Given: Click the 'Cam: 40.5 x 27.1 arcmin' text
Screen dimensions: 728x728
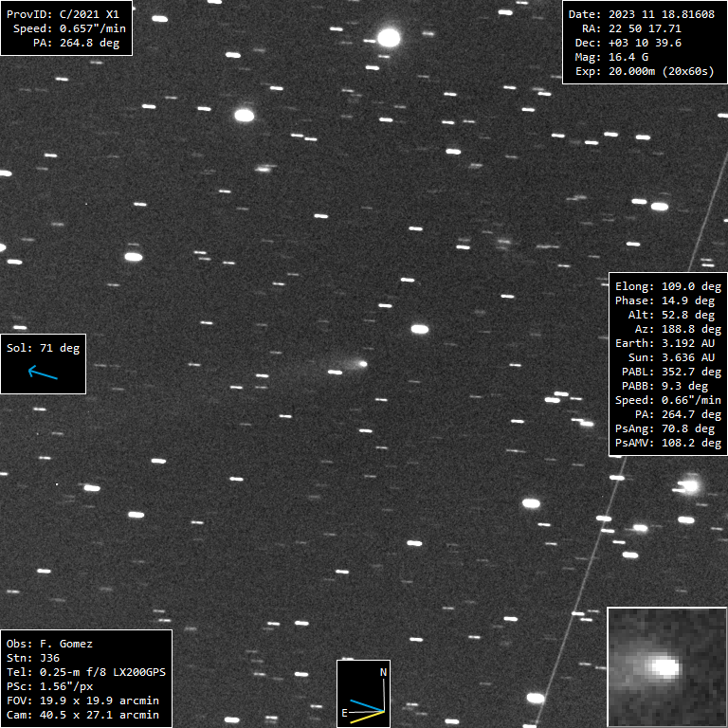Looking at the screenshot, I should (x=82, y=716).
